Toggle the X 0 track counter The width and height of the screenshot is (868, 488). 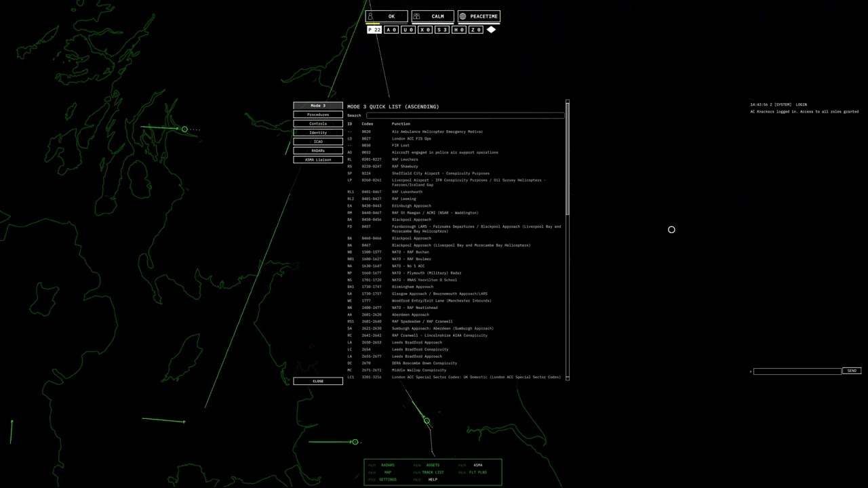pos(425,30)
